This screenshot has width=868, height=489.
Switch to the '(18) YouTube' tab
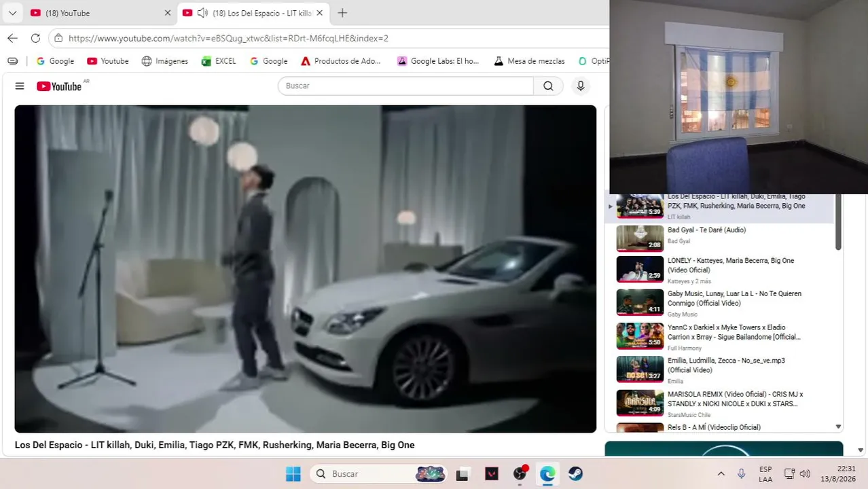pos(101,13)
